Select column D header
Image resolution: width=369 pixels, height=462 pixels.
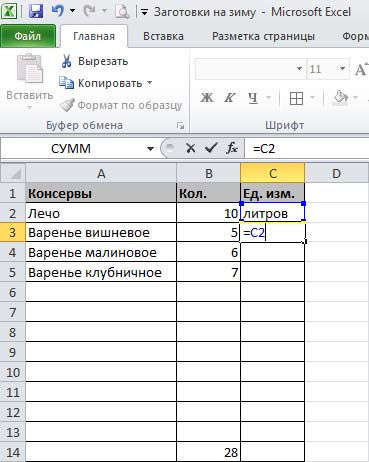[x=337, y=173]
